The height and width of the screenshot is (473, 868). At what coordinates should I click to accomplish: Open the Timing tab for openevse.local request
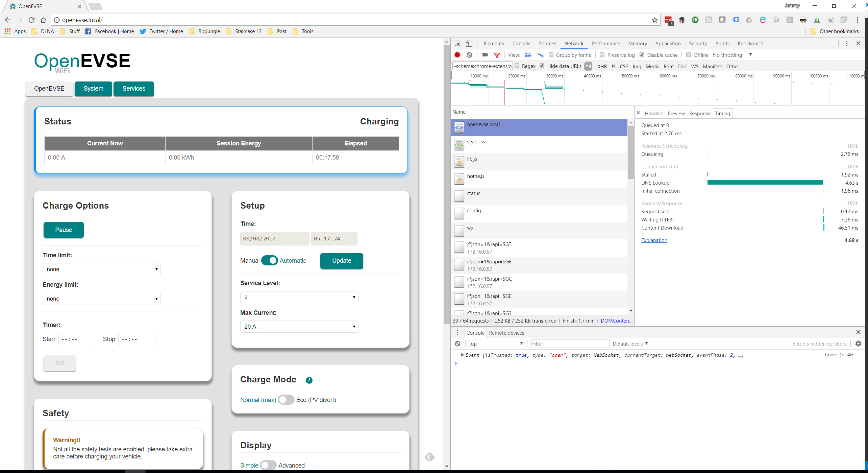(x=722, y=113)
